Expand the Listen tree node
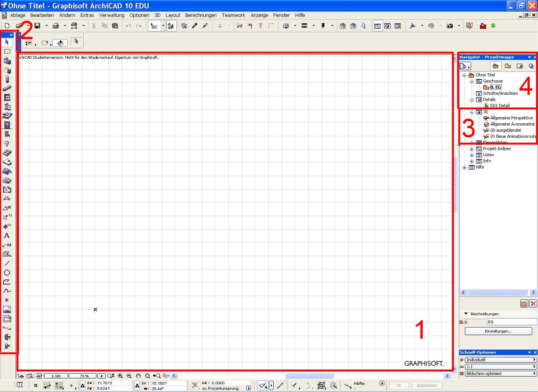The width and height of the screenshot is (538, 392). click(x=472, y=155)
